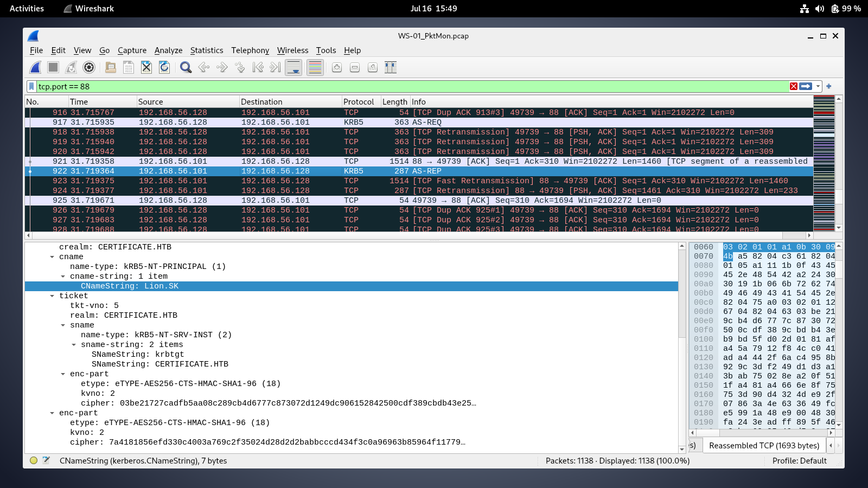Click the stop capture square icon
Viewport: 868px width, 488px height.
pyautogui.click(x=53, y=67)
